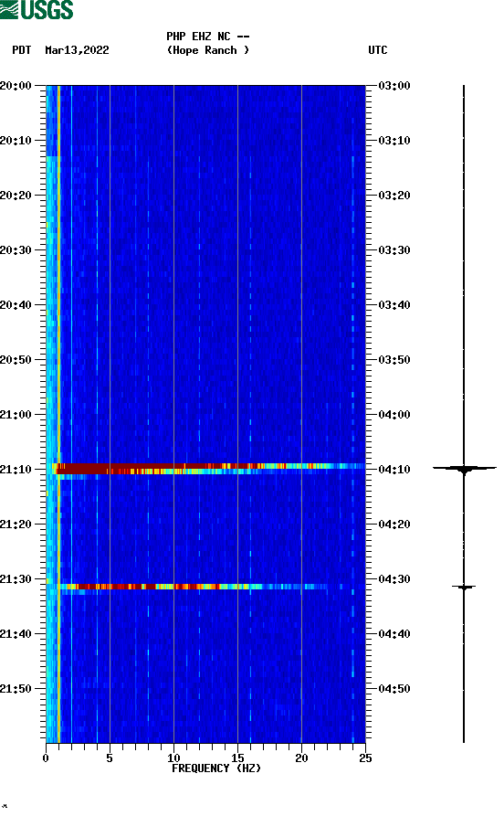Click the 20 Hz frequency tick label
Image resolution: width=504 pixels, height=816 pixels.
point(301,758)
